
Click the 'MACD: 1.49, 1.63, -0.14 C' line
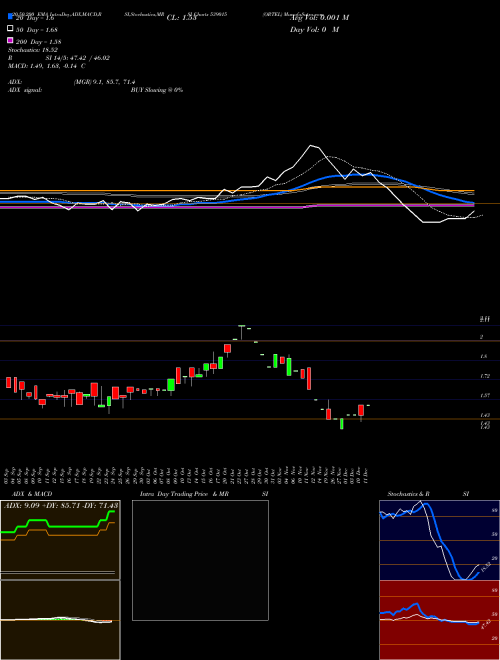[x=47, y=66]
